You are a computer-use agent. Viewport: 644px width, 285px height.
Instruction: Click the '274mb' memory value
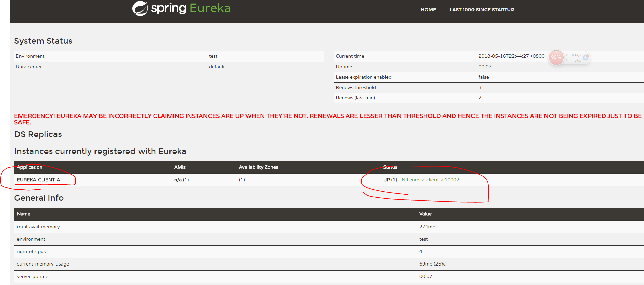(x=427, y=227)
